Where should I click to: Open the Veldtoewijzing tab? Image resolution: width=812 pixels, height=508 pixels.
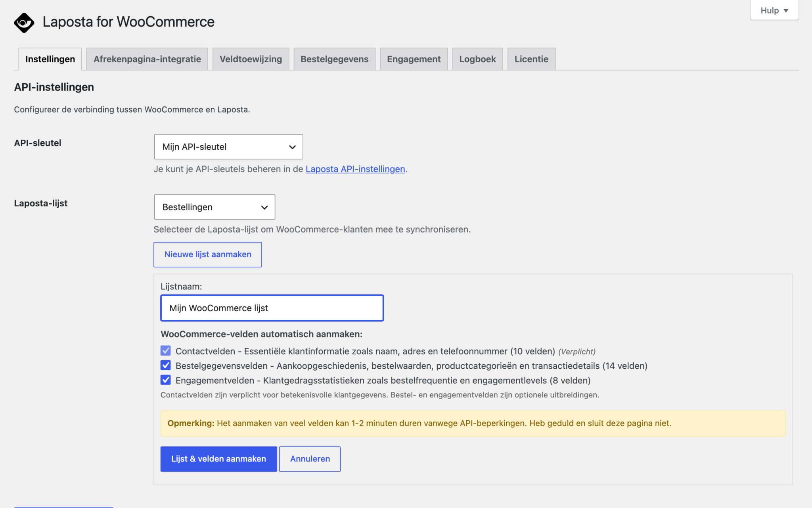click(251, 59)
